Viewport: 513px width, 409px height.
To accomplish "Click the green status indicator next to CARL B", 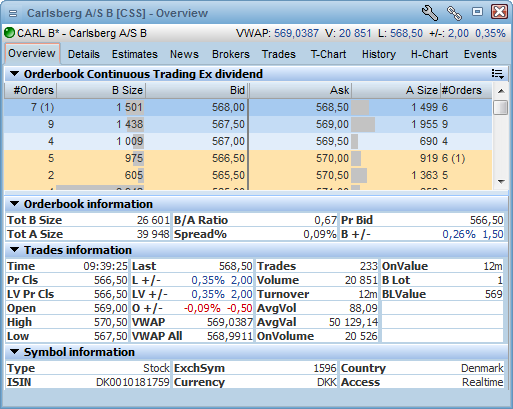I will pos(10,33).
